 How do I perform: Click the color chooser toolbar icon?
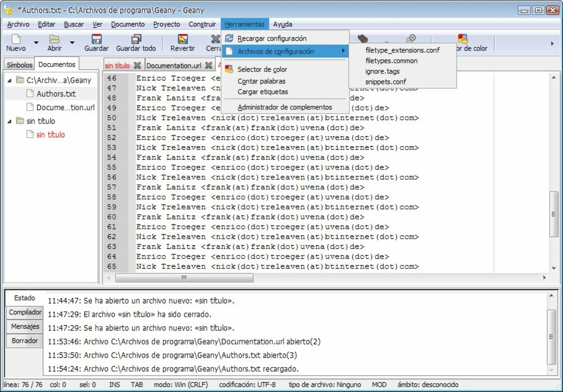click(x=462, y=38)
